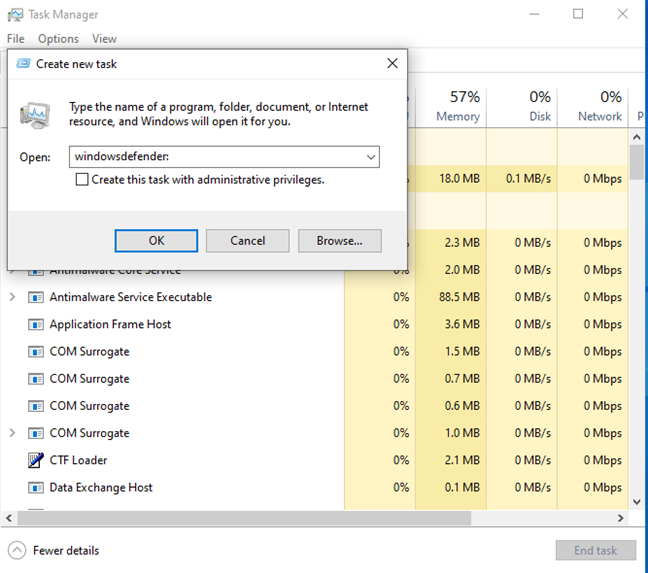The image size is (648, 573).
Task: Click the vertical scrollbar up arrow
Action: tap(637, 137)
